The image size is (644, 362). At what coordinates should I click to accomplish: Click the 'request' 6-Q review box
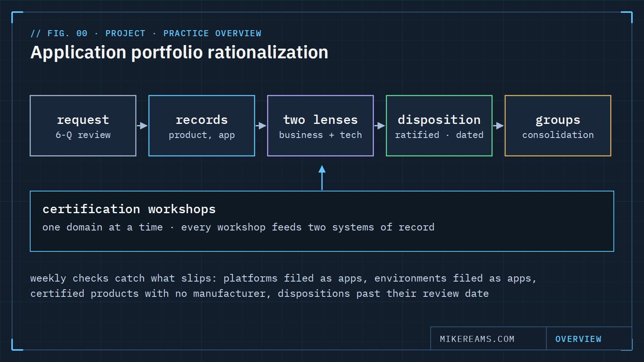point(83,125)
